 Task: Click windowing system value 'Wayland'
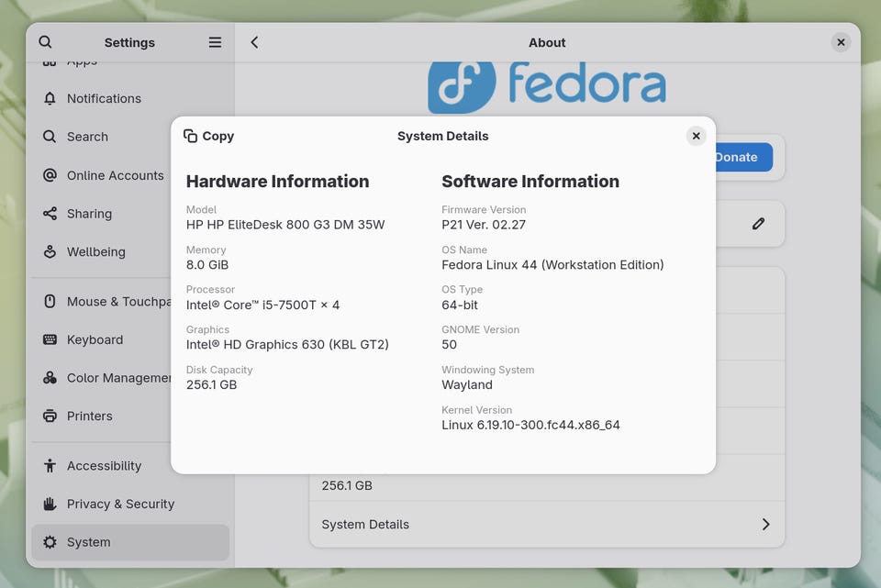pyautogui.click(x=467, y=384)
